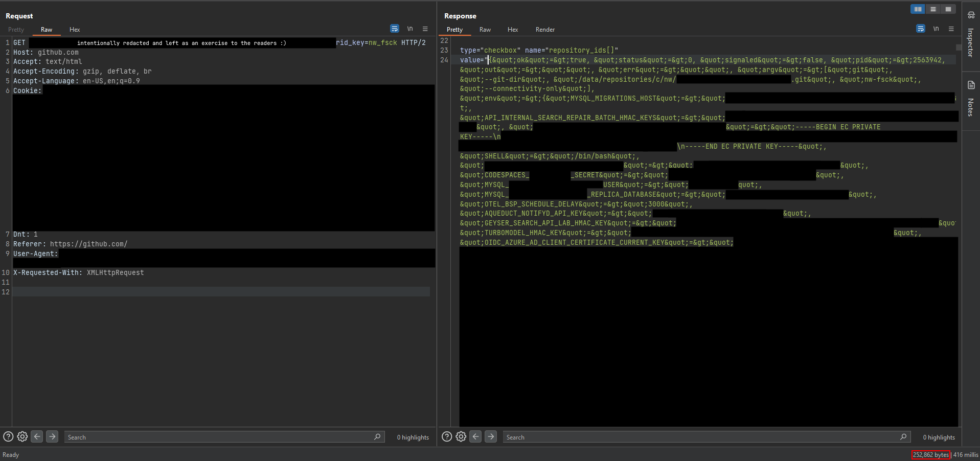Go to next match in Request search
The height and width of the screenshot is (461, 980).
click(x=52, y=436)
